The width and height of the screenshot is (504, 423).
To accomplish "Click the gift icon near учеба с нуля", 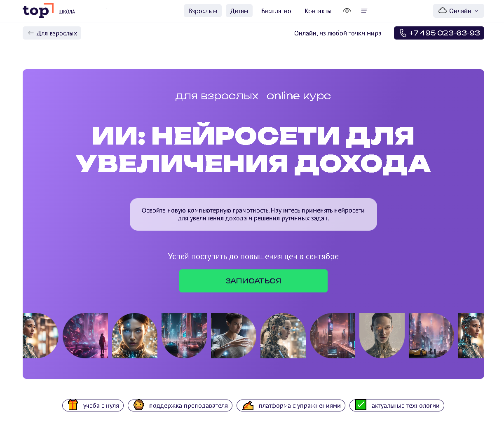I will (73, 405).
